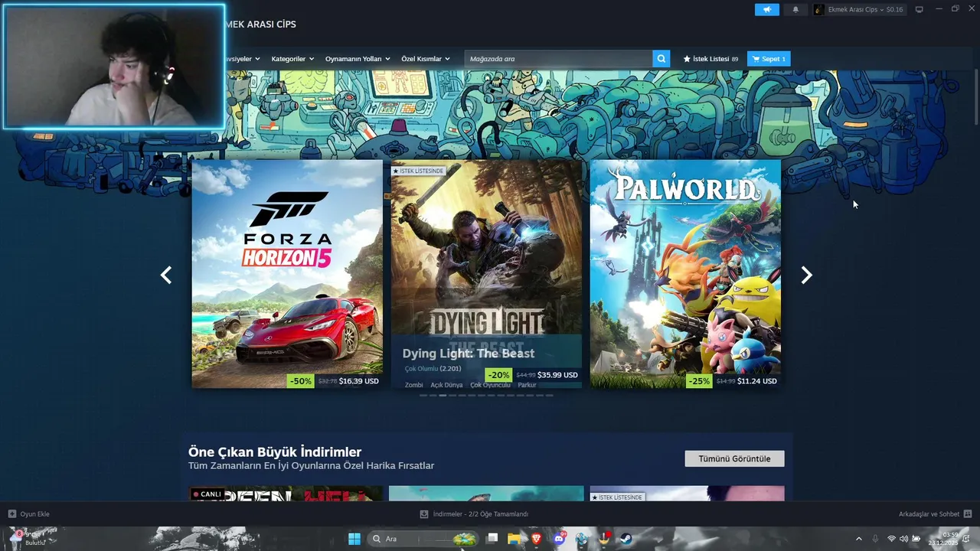Click the battery tray icon
Screen dimensions: 980x551
point(916,539)
